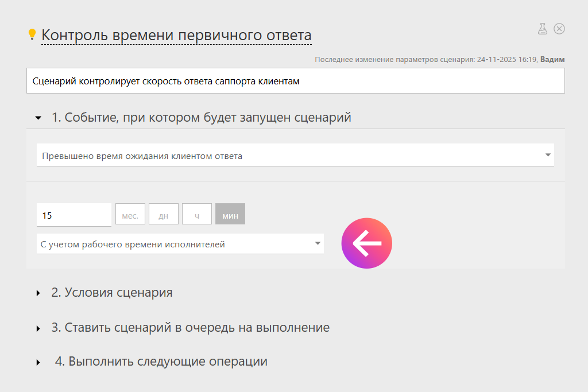The height and width of the screenshot is (392, 588).
Task: Close the scenario editor with the circled X
Action: point(559,29)
